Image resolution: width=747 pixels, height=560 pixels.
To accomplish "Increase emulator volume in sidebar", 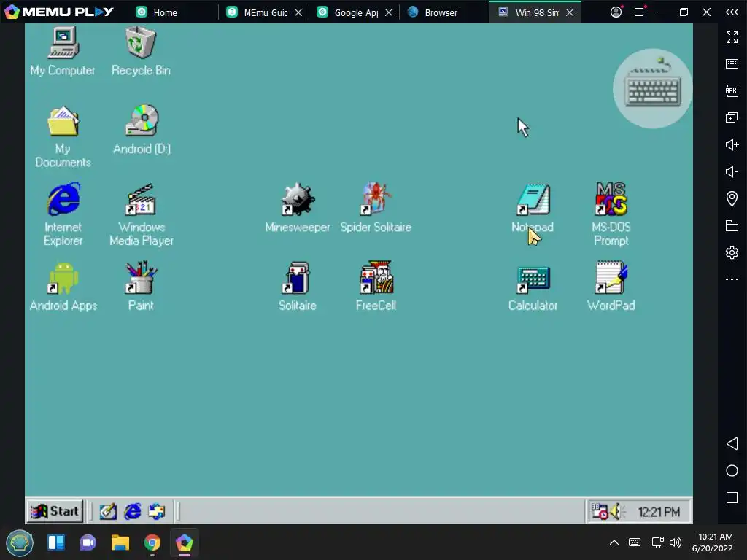I will 732,144.
